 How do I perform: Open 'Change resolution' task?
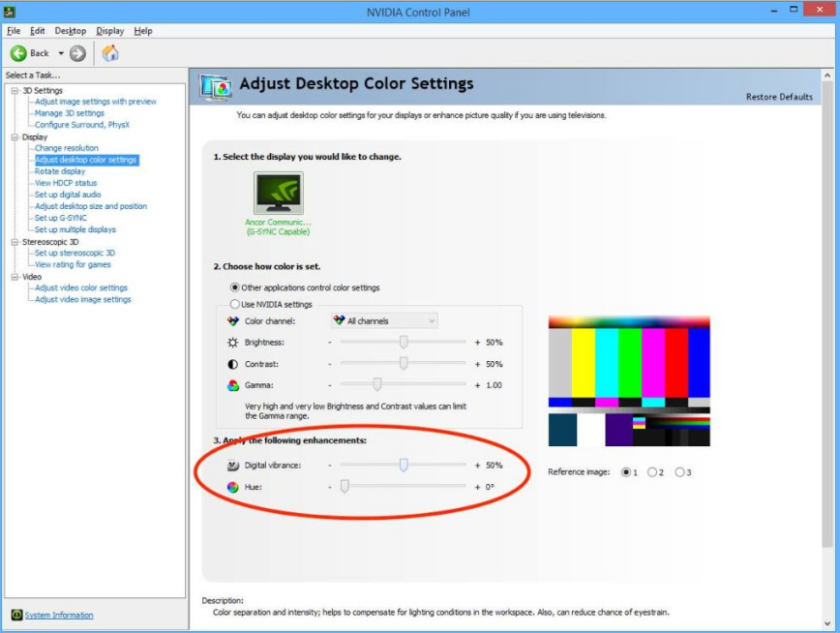pyautogui.click(x=67, y=148)
